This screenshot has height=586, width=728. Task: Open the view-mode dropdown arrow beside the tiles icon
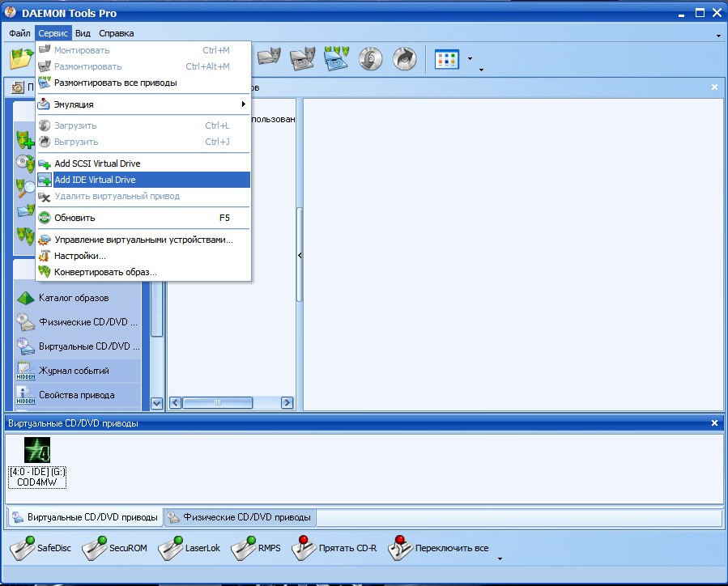tap(470, 59)
